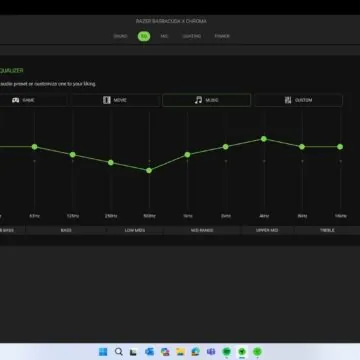The image size is (360, 360).
Task: Click the 16kHz slider handle
Action: tap(340, 147)
